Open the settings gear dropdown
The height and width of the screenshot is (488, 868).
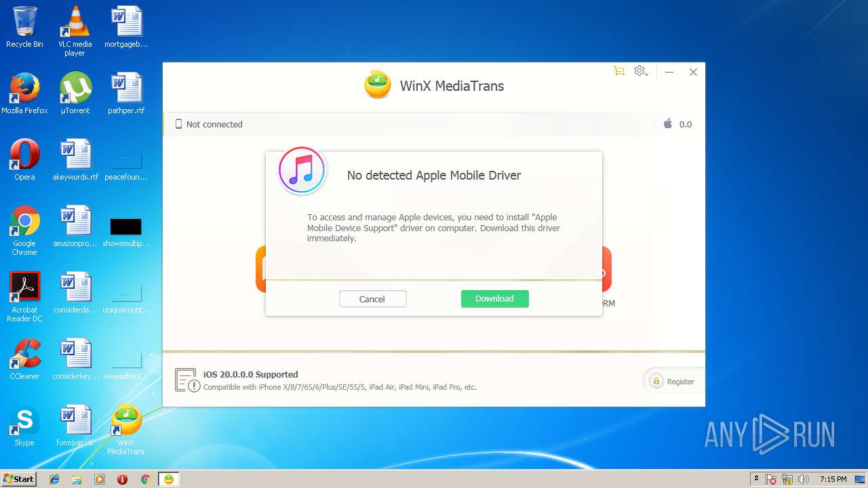coord(640,71)
